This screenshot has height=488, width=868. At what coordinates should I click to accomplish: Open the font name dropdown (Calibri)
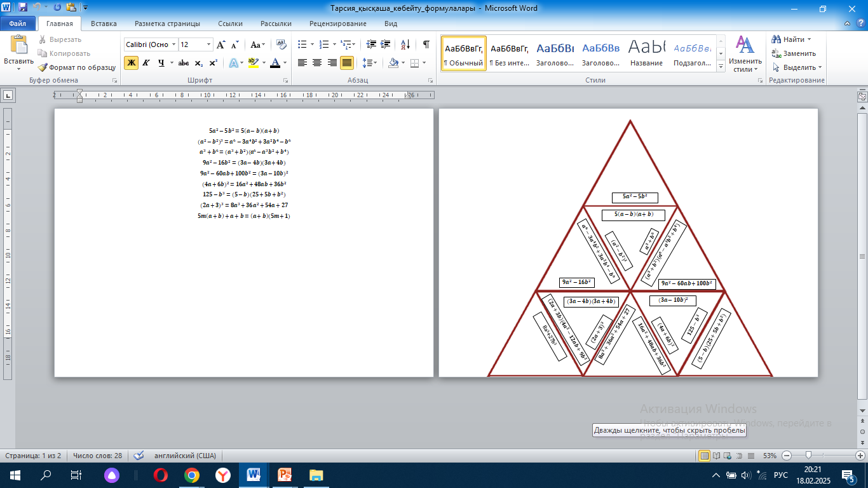pos(173,44)
